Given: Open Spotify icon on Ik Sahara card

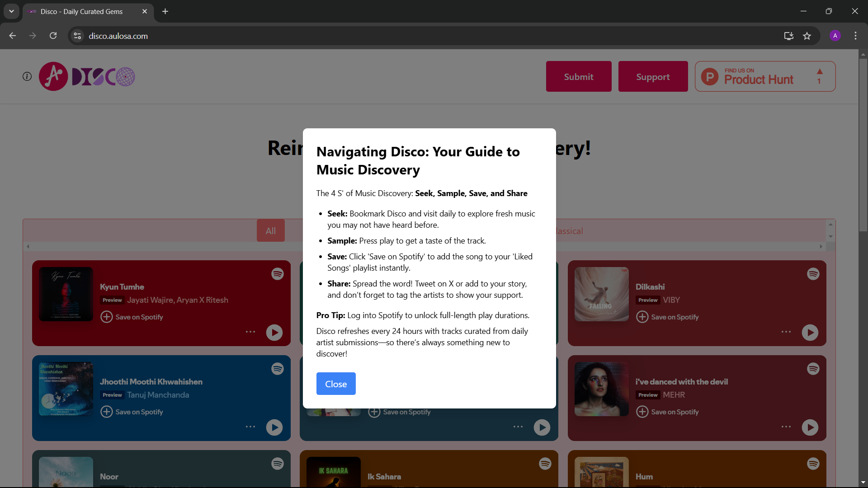Looking at the screenshot, I should tap(545, 464).
